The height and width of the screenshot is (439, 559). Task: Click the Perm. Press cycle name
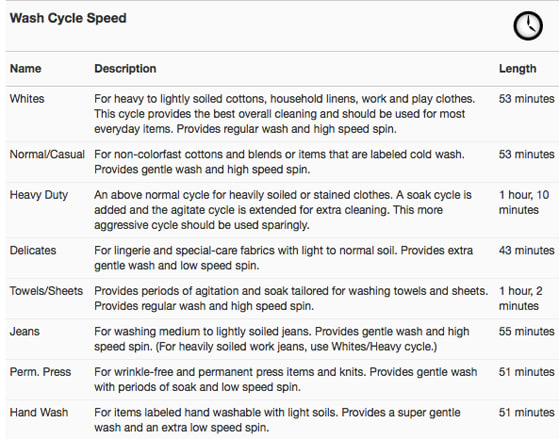(x=40, y=372)
